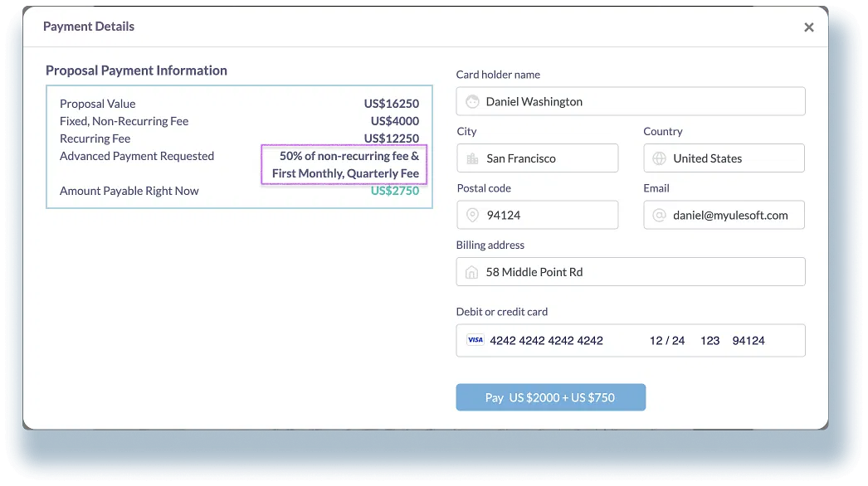
Task: Click the globe icon in Country field
Action: point(659,158)
